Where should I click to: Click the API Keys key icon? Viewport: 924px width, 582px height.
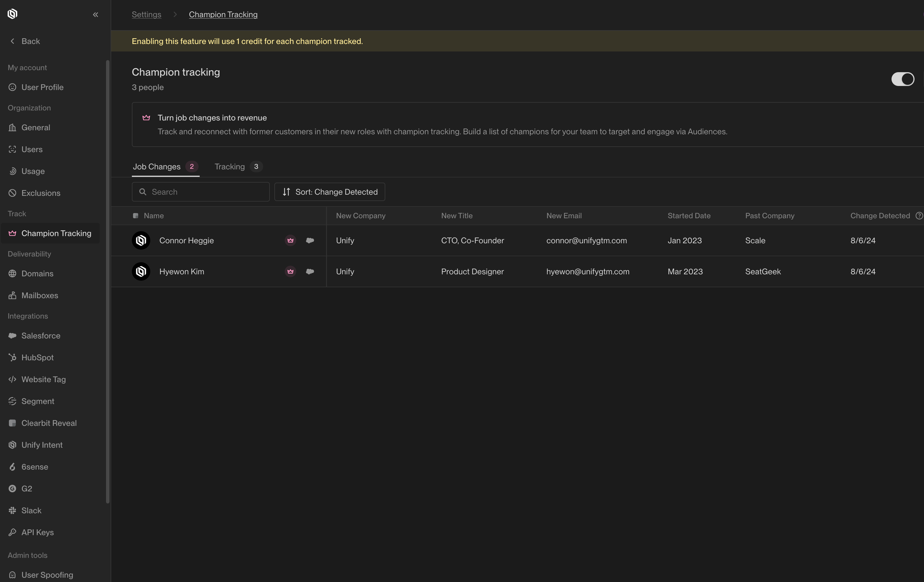coord(12,533)
